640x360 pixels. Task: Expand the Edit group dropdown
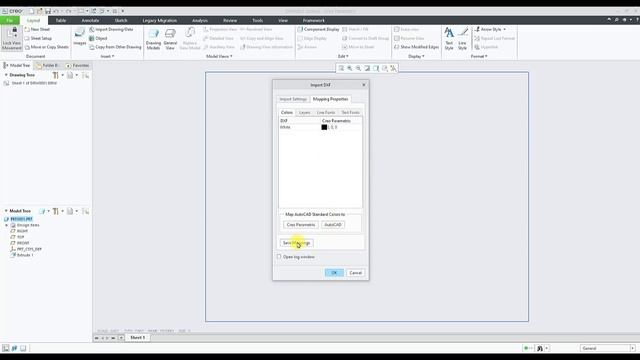pyautogui.click(x=343, y=56)
